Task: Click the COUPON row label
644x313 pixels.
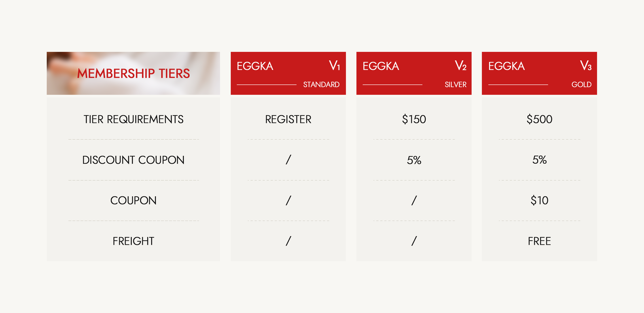Action: (x=133, y=201)
